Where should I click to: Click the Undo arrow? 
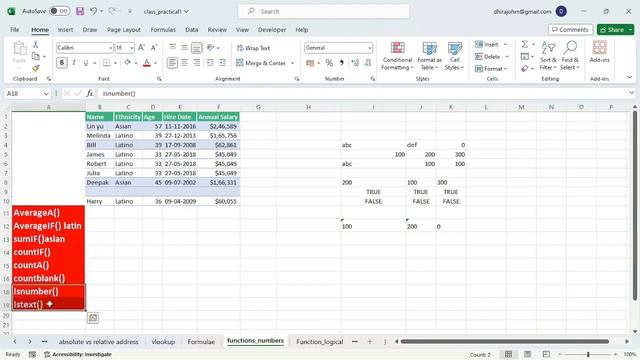[93, 11]
